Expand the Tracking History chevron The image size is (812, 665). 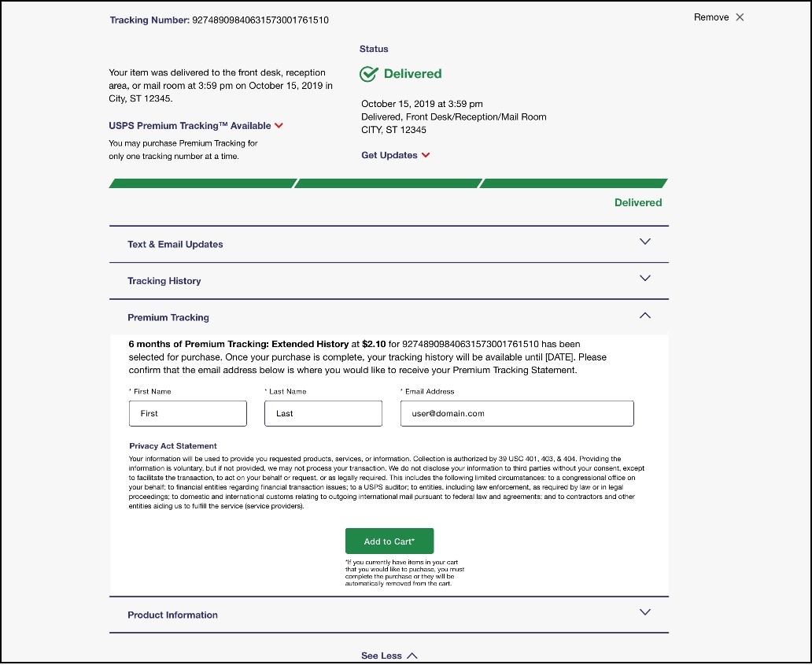pos(644,279)
